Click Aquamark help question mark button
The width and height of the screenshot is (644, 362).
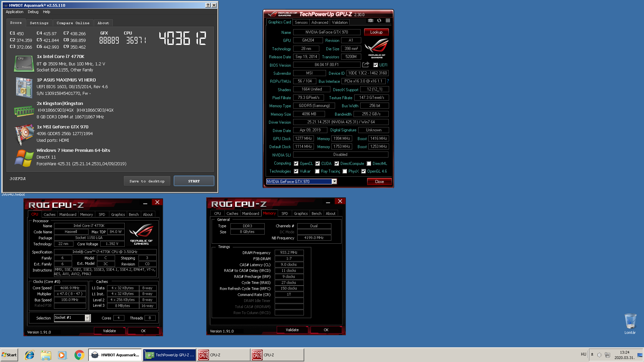coord(208,5)
